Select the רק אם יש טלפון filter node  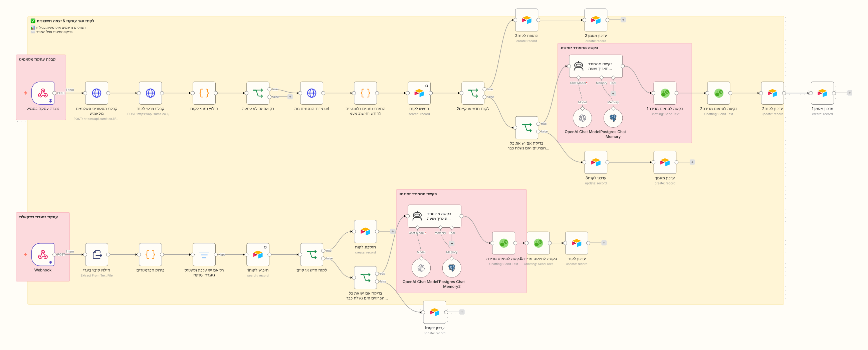click(204, 254)
